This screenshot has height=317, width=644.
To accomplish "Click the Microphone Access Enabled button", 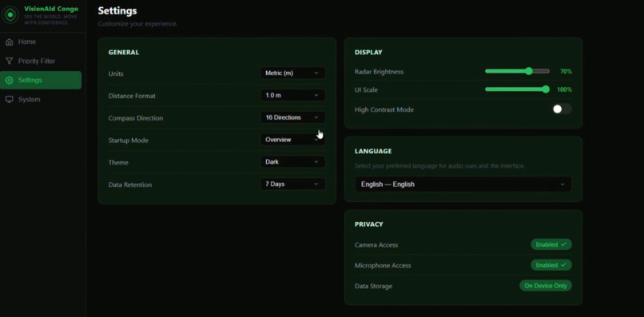I will [x=551, y=265].
